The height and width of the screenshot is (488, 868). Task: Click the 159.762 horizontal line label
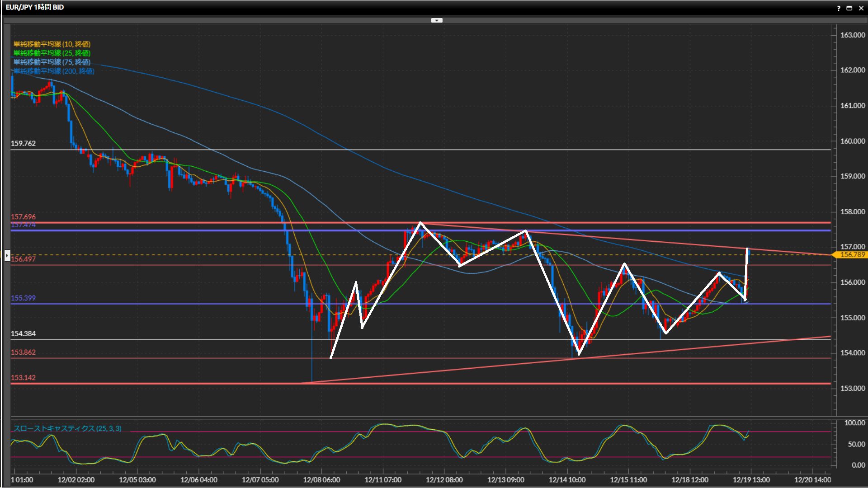(23, 143)
